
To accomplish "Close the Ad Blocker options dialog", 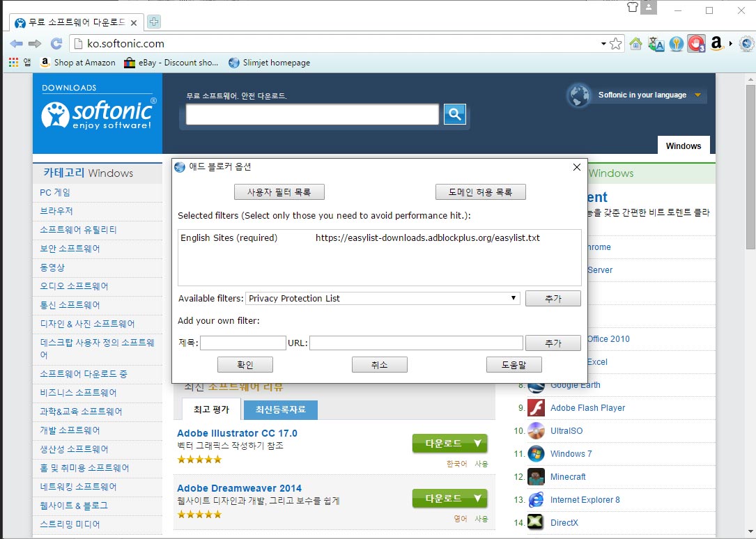I will 577,167.
